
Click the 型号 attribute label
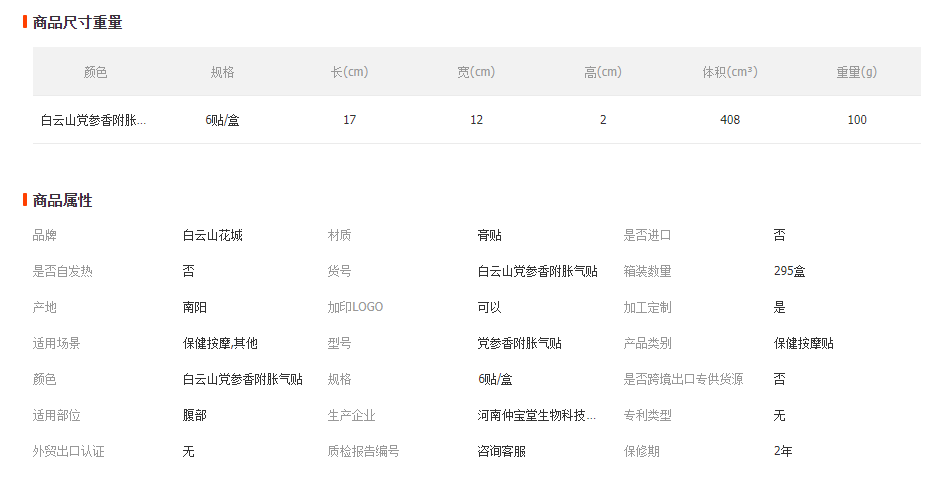[x=340, y=343]
